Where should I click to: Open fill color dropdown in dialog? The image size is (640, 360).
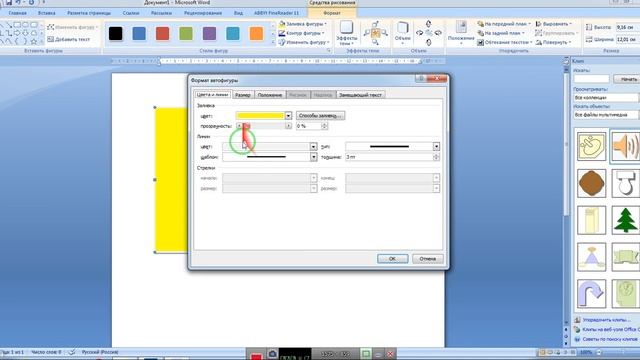288,116
